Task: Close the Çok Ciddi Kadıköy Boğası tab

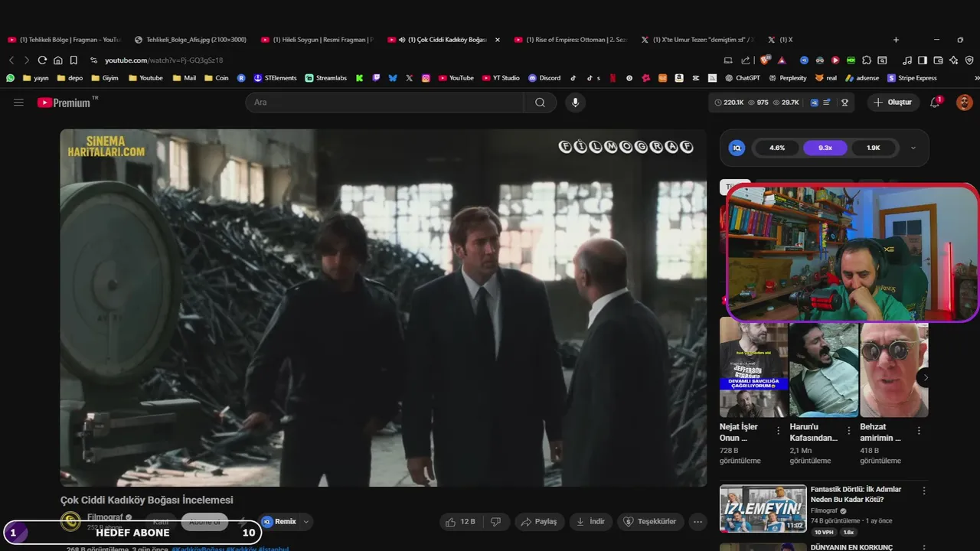Action: point(498,40)
